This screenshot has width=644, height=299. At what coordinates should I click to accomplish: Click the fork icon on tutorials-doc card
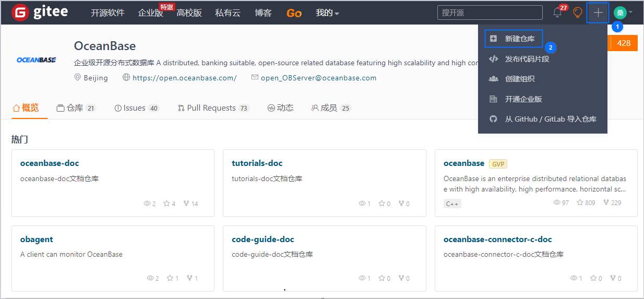[401, 204]
